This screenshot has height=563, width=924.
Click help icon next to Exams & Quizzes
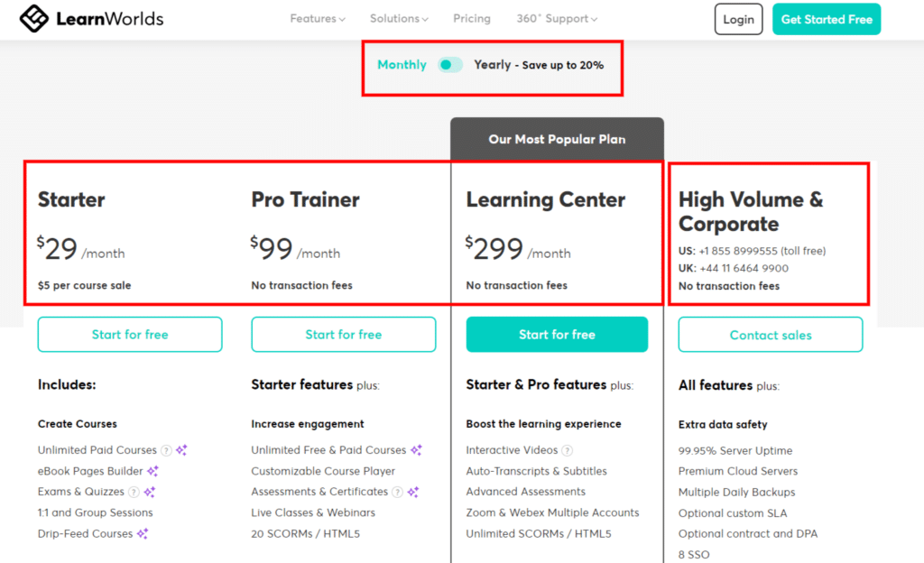[134, 492]
